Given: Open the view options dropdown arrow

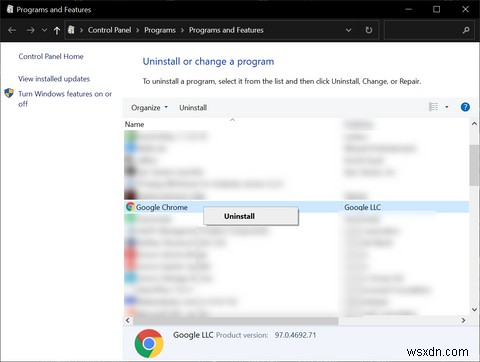Looking at the screenshot, I should tap(447, 107).
